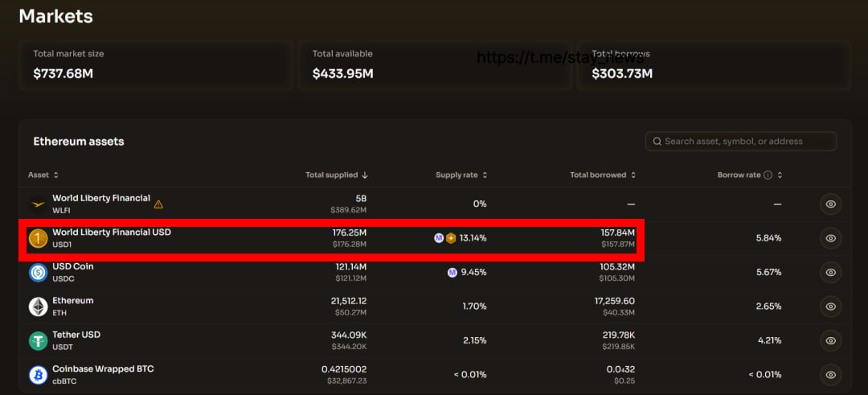Open World Liberty Financial USD asset name
Image resolution: width=868 pixels, height=395 pixels.
coord(112,232)
